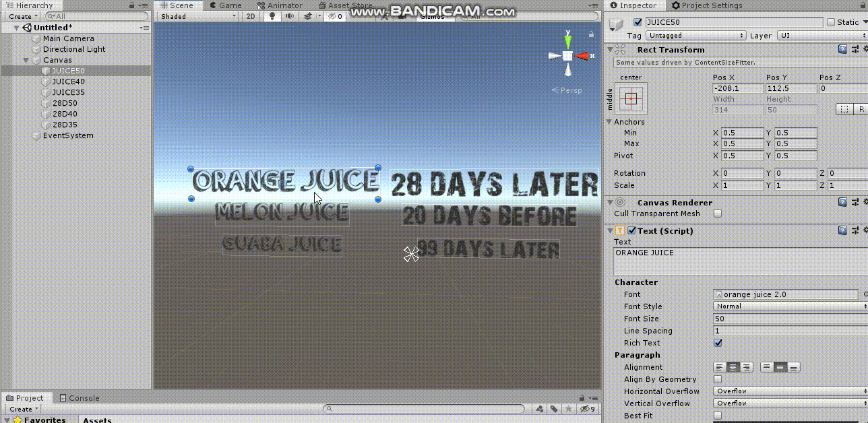Screen dimensions: 868x423
Task: Click the Pos X input field
Action: (738, 88)
